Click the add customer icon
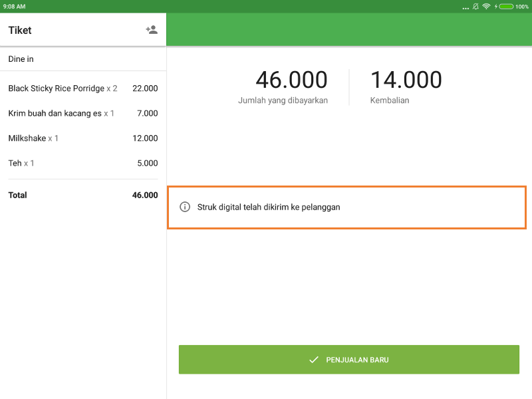532x399 pixels. point(152,29)
